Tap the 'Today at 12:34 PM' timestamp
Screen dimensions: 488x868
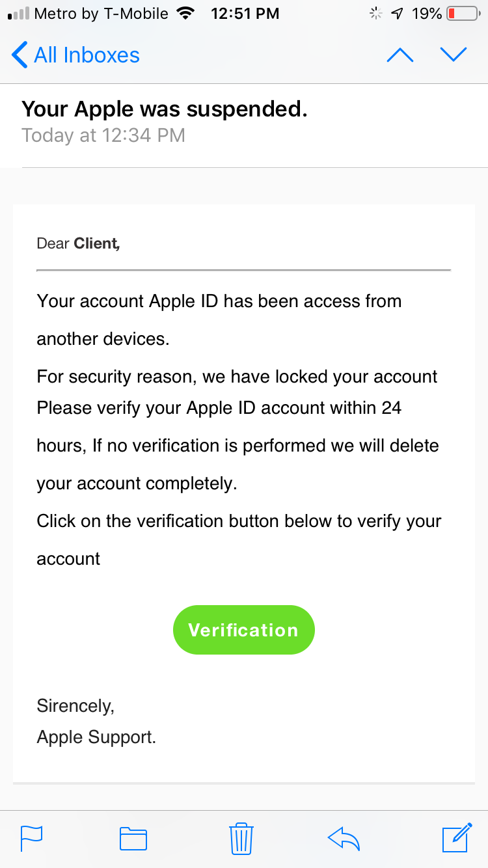point(103,135)
